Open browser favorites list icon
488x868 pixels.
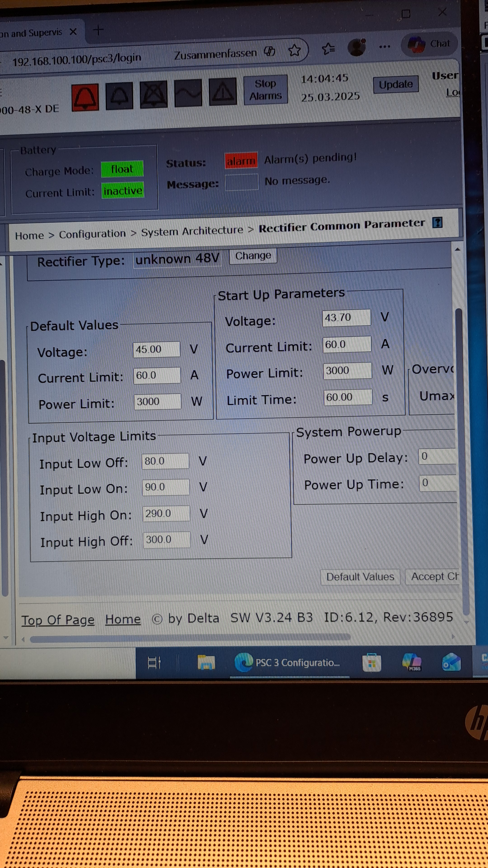coord(328,49)
